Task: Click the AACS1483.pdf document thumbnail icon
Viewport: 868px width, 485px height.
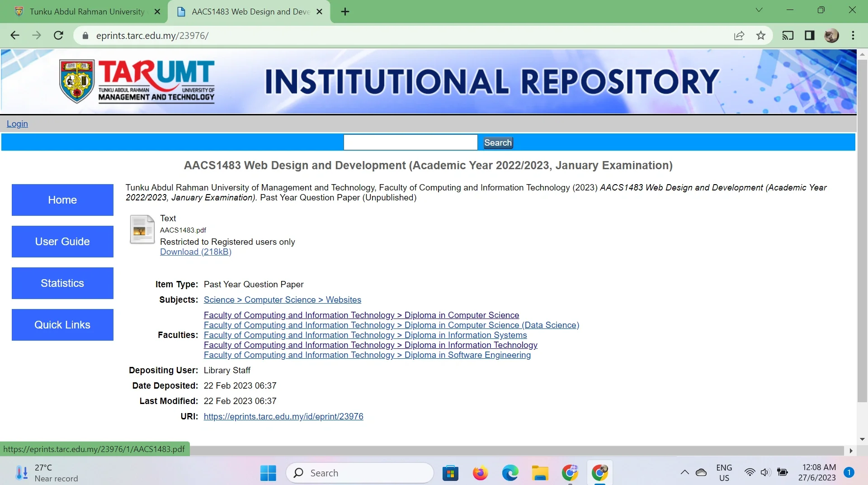Action: point(142,229)
